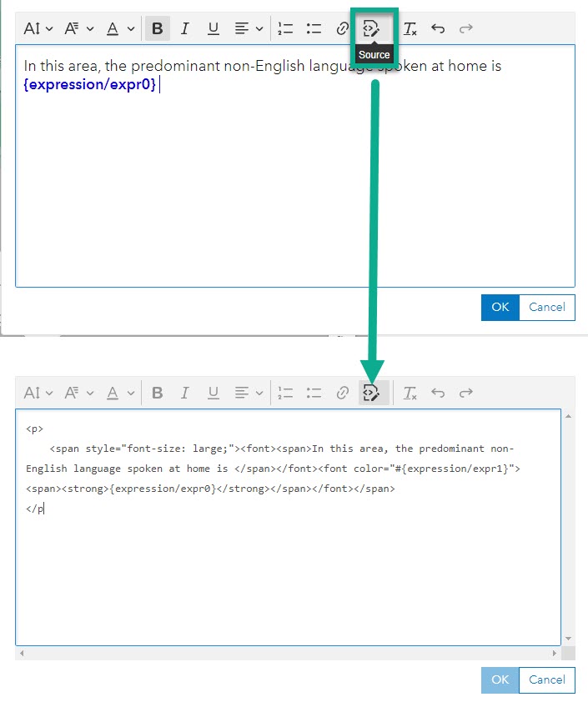The height and width of the screenshot is (702, 588).
Task: Click the opening <p> tag line
Action: tap(34, 429)
